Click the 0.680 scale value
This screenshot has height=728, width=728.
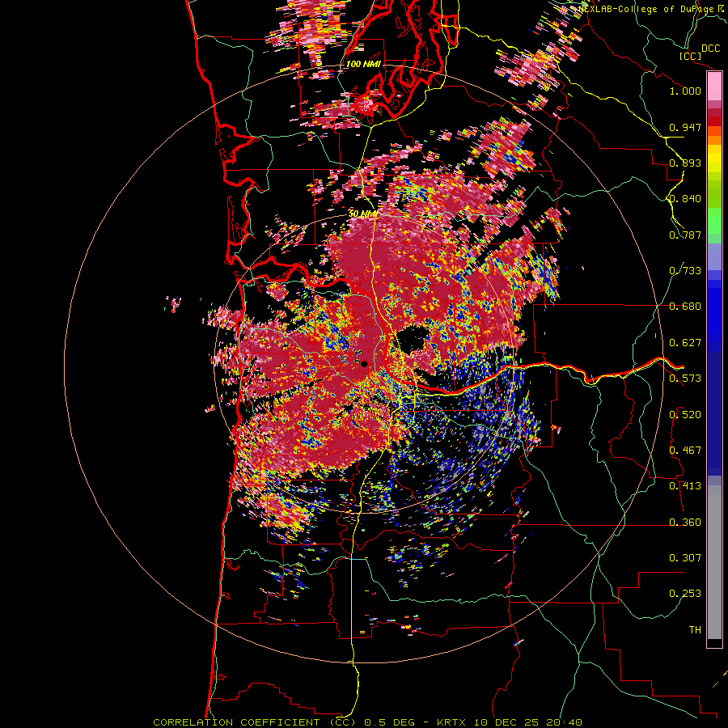pos(685,307)
